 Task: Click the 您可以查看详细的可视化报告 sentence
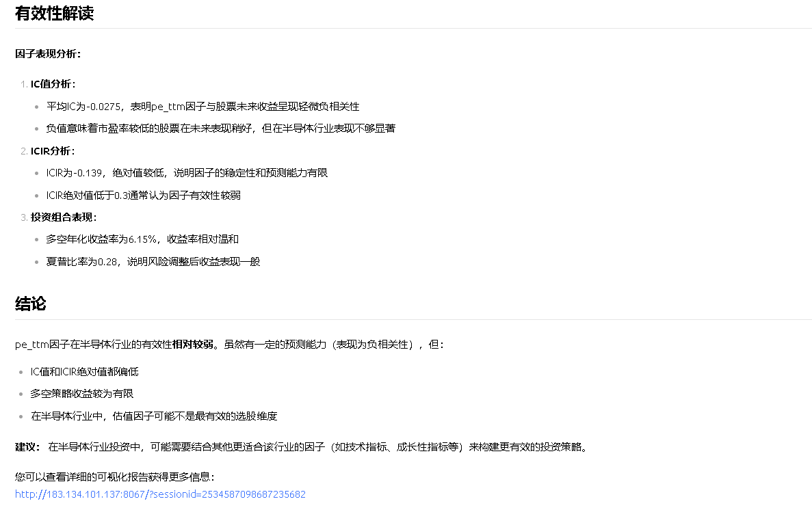[115, 477]
